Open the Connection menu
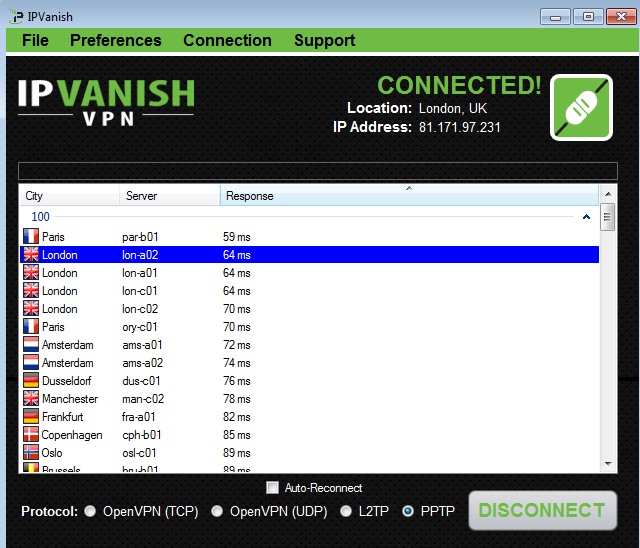 coord(227,40)
